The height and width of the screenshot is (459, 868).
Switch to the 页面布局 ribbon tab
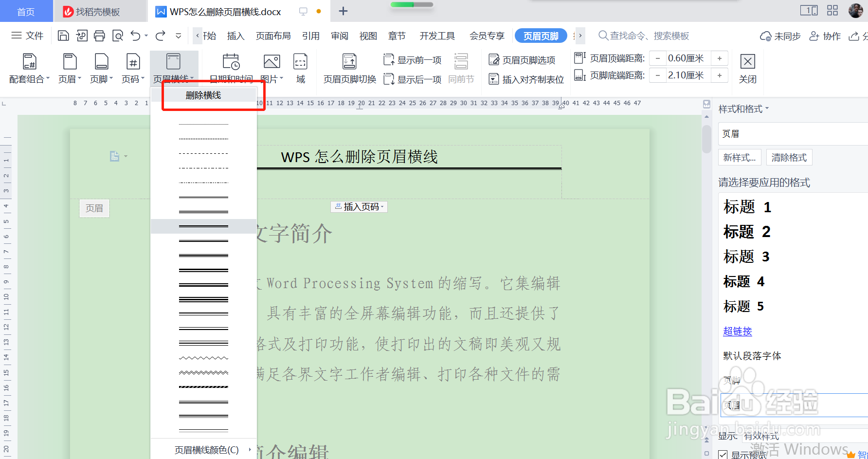click(x=273, y=36)
